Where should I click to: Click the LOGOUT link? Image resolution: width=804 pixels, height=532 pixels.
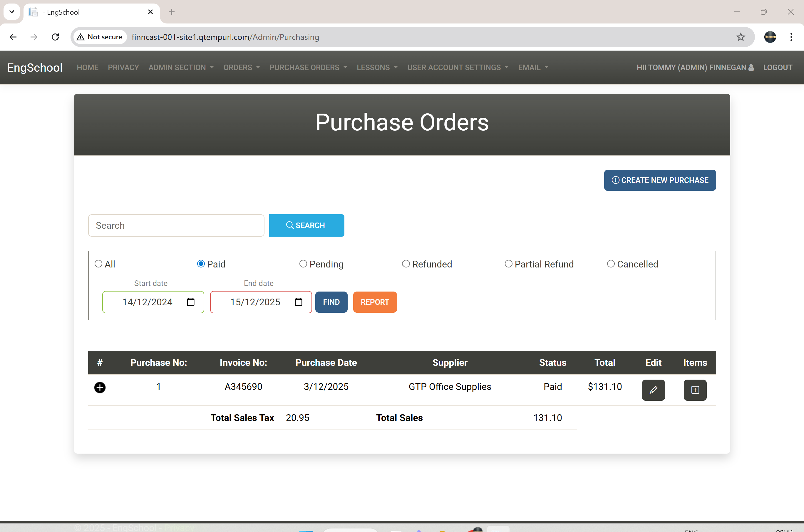[778, 67]
